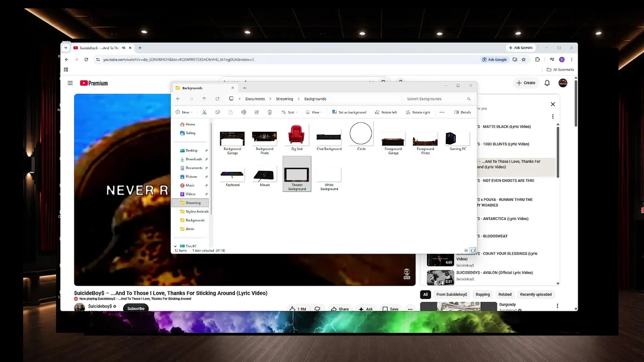Open YouTube notifications bell
Image resolution: width=644 pixels, height=362 pixels.
[547, 83]
